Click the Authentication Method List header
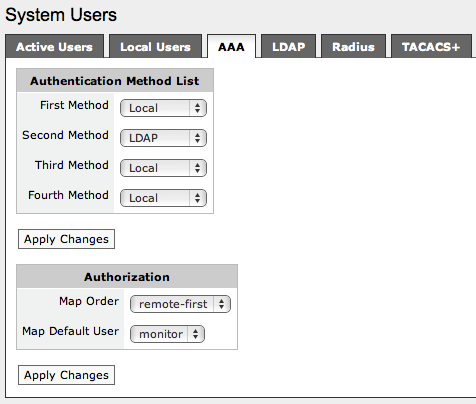Image resolution: width=476 pixels, height=404 pixels. [x=115, y=81]
